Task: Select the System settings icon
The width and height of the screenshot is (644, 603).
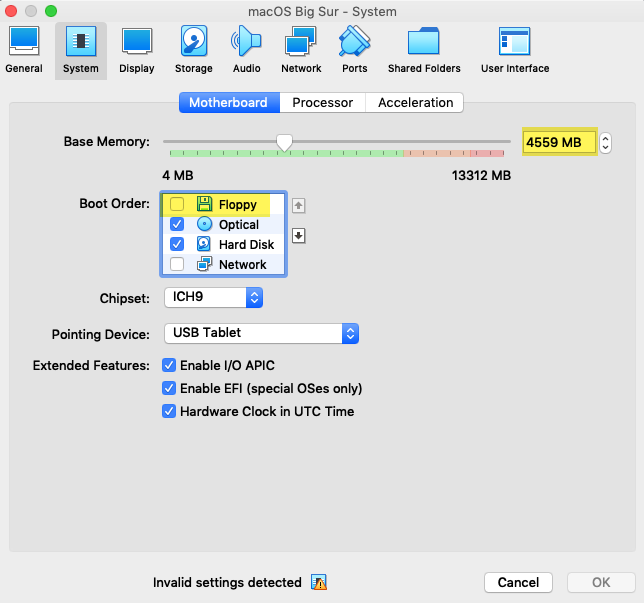Action: click(81, 50)
